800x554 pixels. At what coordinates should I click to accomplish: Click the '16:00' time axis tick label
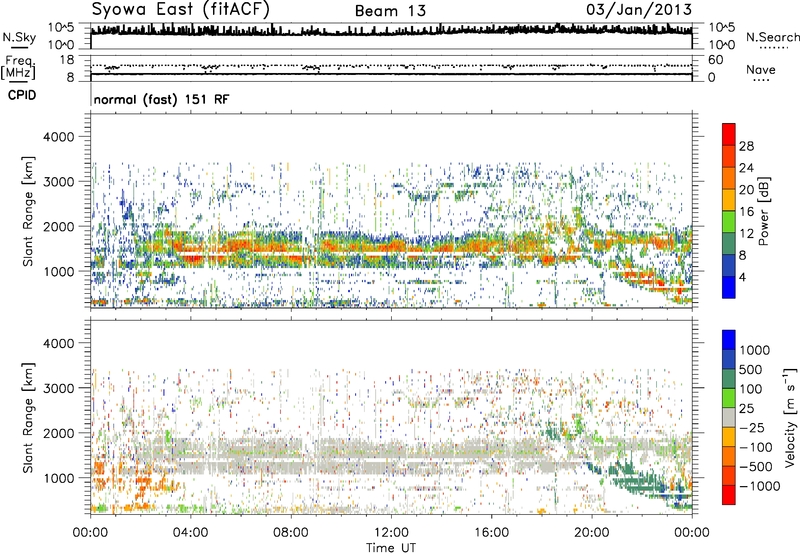(491, 533)
